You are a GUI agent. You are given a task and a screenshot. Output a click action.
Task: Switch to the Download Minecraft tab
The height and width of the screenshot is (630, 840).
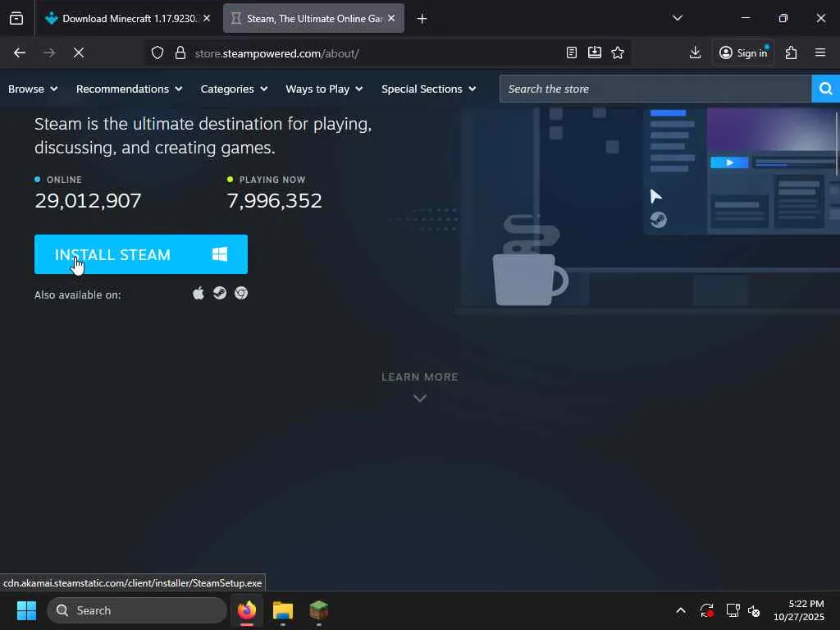pyautogui.click(x=127, y=18)
